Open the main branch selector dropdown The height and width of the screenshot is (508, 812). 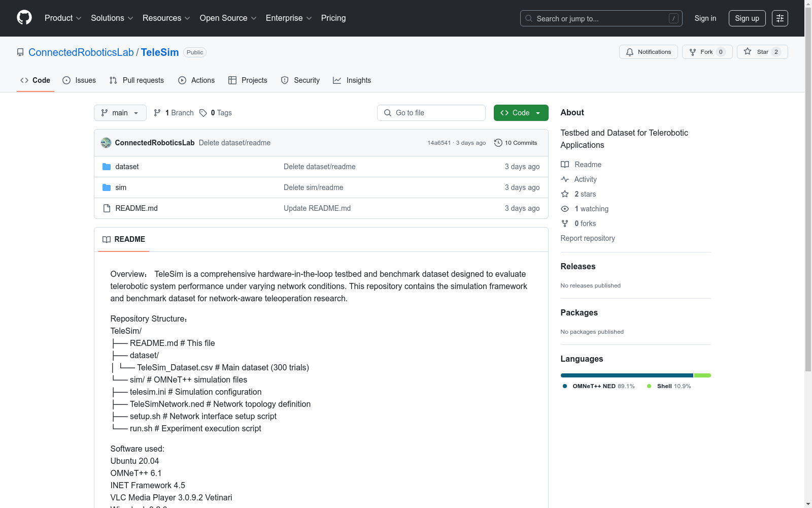pyautogui.click(x=120, y=113)
